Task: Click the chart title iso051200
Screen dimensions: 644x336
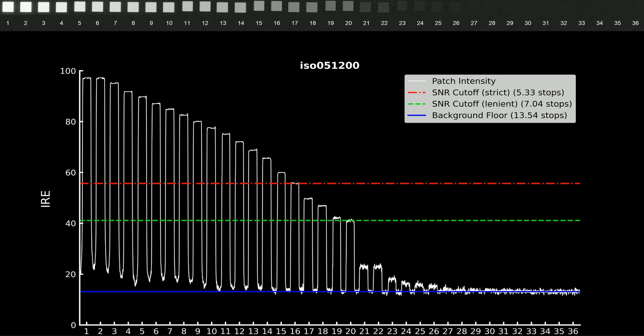Action: tap(330, 66)
